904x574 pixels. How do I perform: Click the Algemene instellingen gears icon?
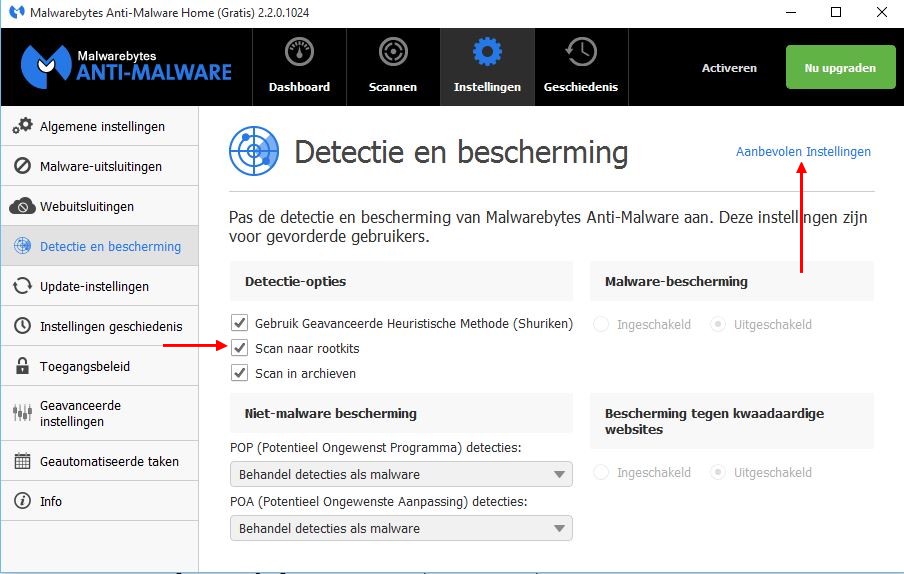[22, 127]
